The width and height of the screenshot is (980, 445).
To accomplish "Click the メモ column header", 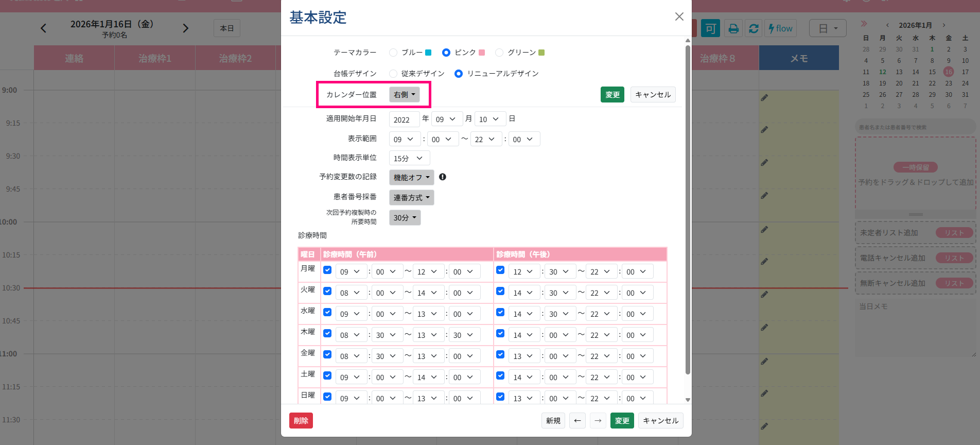I will pyautogui.click(x=798, y=58).
